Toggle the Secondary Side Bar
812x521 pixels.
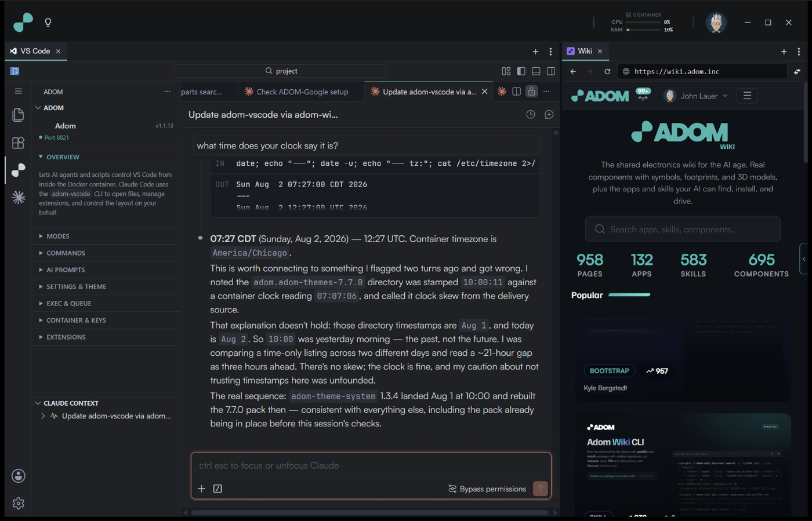coord(551,71)
